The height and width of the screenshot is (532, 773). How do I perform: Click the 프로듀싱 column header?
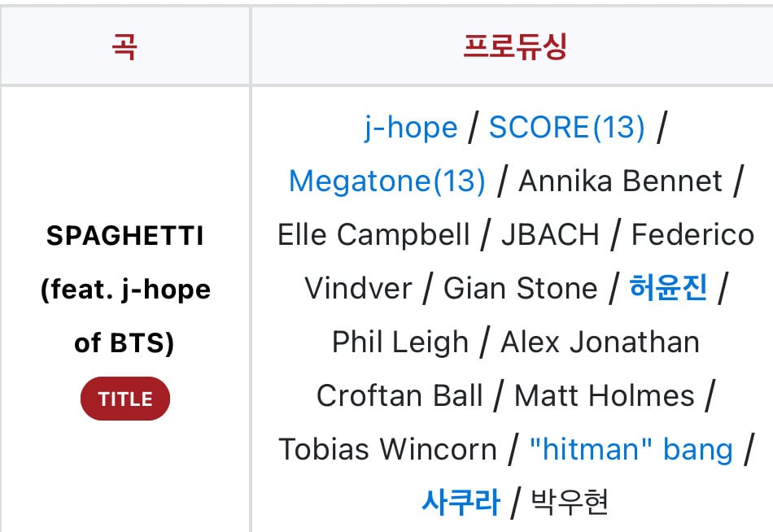click(514, 46)
